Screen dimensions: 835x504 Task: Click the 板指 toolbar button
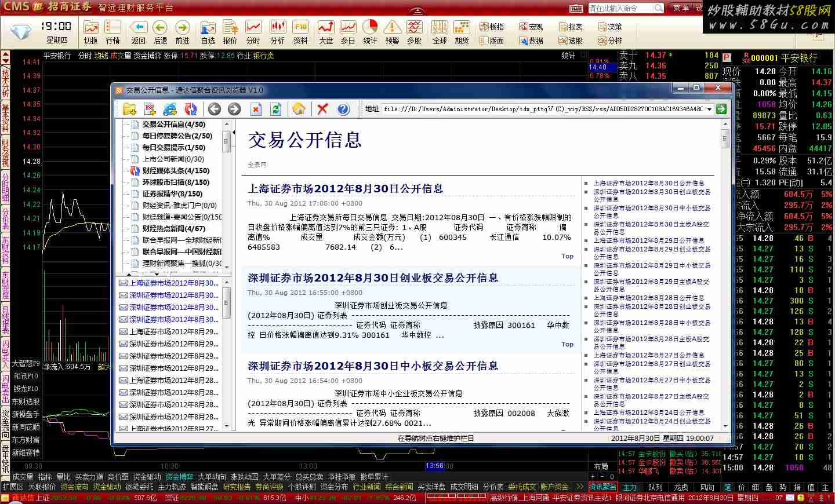pos(492,27)
